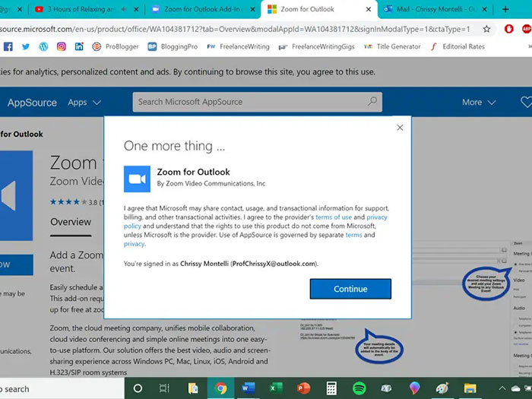Expand the Apps dropdown menu

(x=84, y=103)
